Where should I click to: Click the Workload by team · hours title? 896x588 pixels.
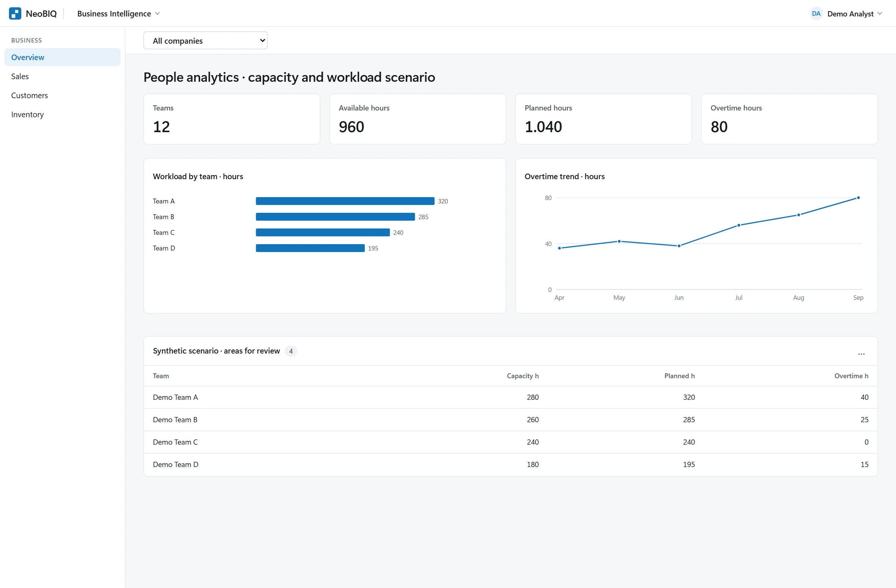click(x=197, y=176)
